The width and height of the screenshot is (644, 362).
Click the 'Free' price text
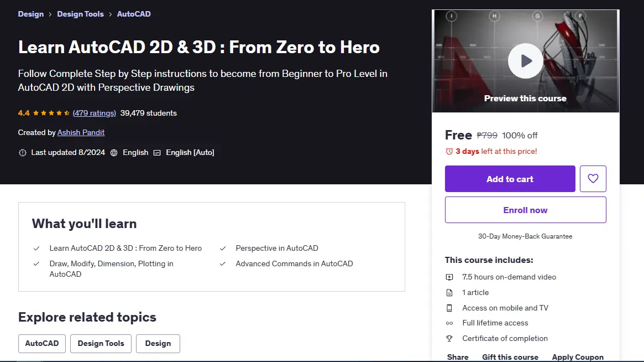(458, 135)
